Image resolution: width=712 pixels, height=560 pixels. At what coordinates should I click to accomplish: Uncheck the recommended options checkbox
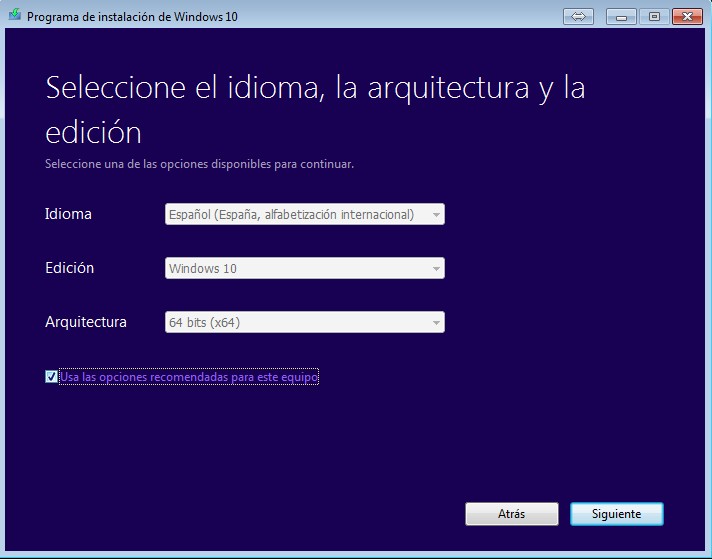click(51, 377)
